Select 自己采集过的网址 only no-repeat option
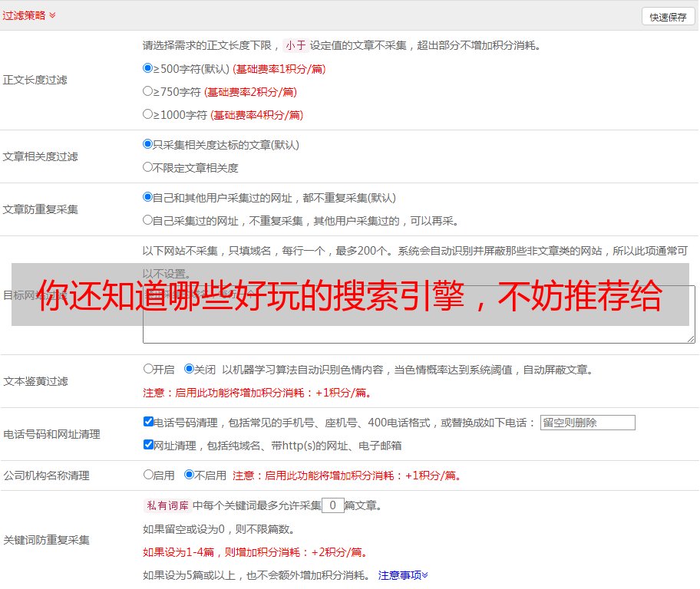The width and height of the screenshot is (700, 589). [148, 220]
